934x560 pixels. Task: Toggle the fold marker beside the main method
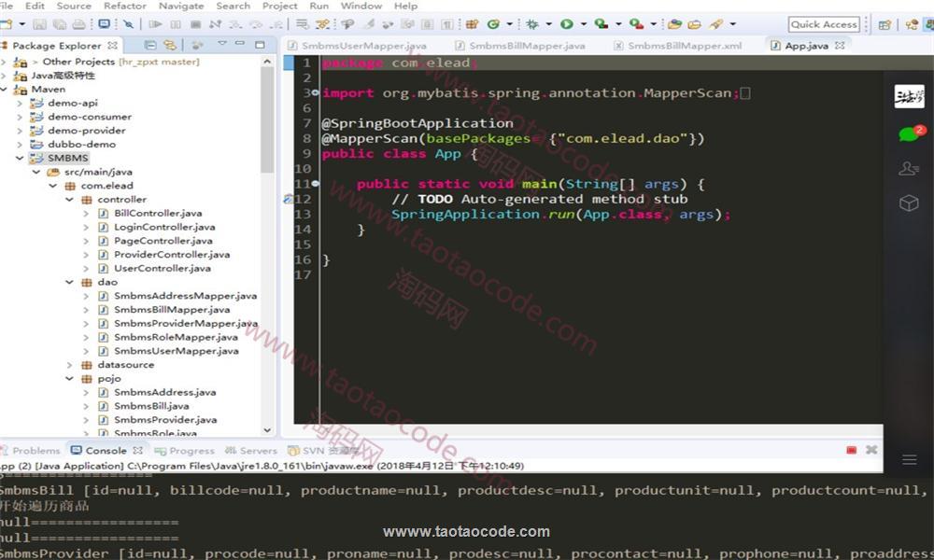point(316,184)
